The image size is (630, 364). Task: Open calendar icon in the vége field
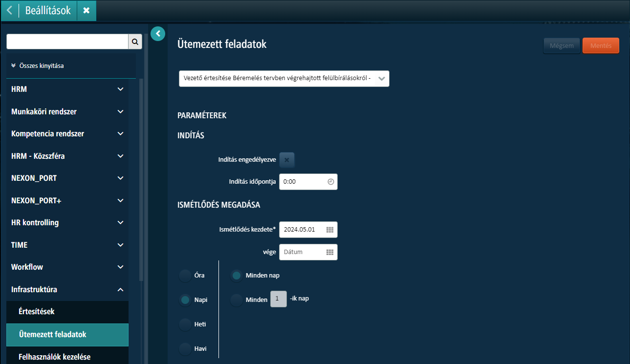pyautogui.click(x=330, y=252)
